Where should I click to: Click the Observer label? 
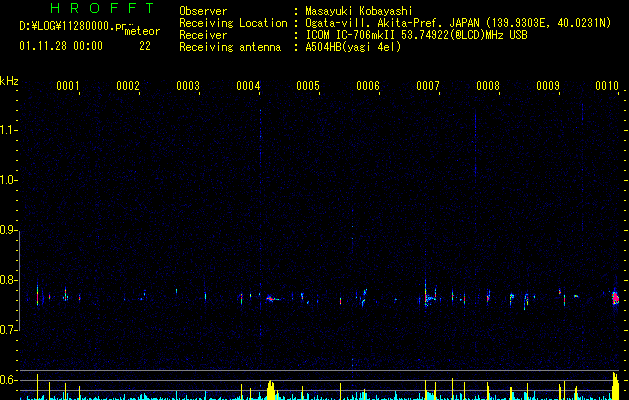203,11
